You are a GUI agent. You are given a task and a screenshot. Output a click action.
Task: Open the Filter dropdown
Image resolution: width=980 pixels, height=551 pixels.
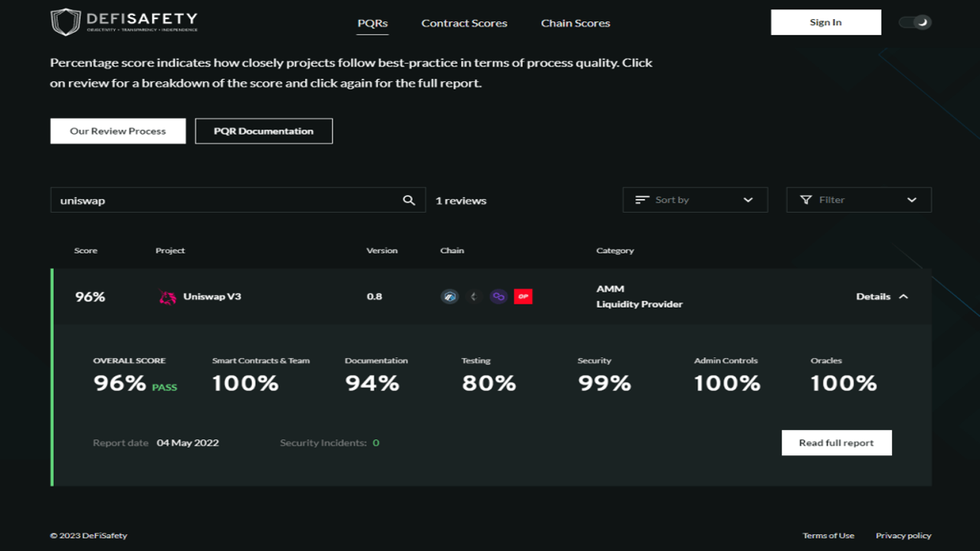859,200
